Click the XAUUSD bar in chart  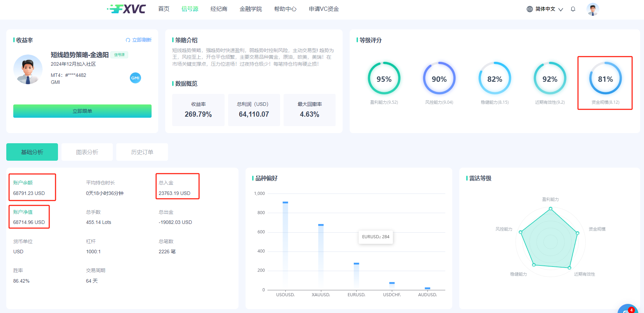point(321,257)
